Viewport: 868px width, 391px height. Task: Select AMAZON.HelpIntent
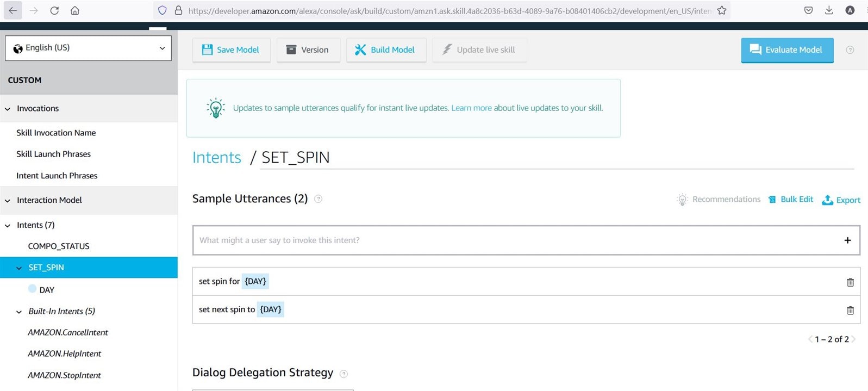click(64, 353)
